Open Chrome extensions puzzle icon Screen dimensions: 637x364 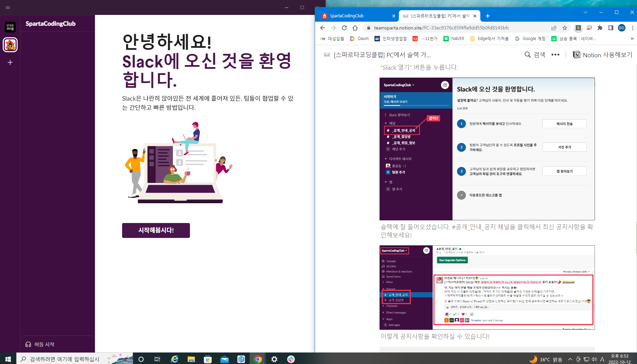[600, 28]
